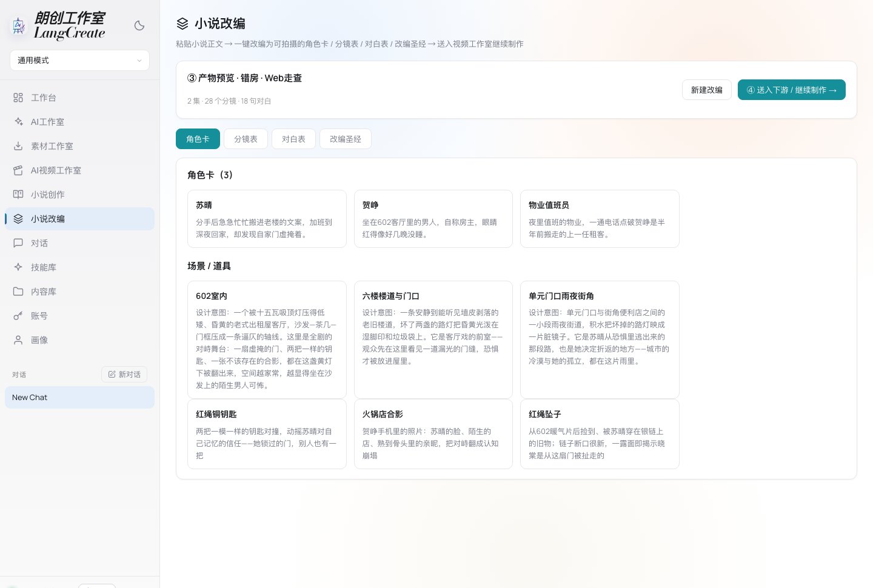873x588 pixels.
Task: Open the 通用模式 mode dropdown
Action: [x=79, y=60]
